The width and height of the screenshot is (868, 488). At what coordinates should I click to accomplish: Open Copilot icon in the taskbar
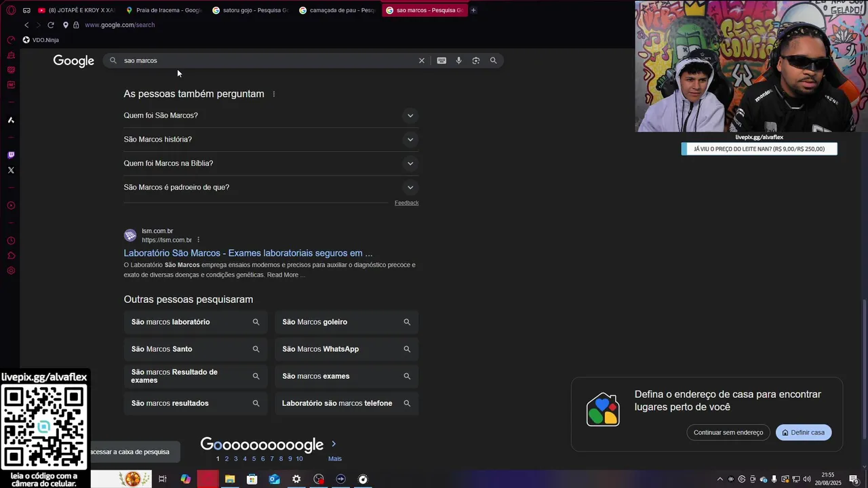[x=186, y=479]
